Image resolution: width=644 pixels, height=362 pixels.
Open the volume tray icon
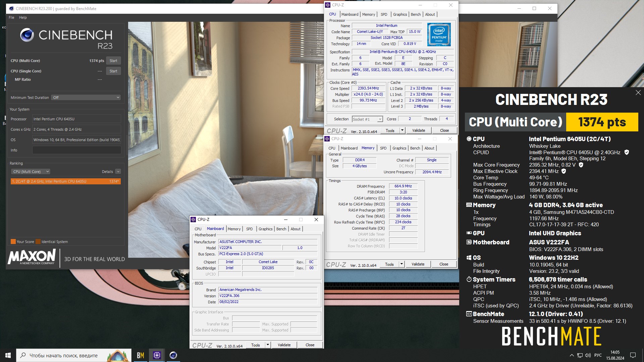coord(588,355)
